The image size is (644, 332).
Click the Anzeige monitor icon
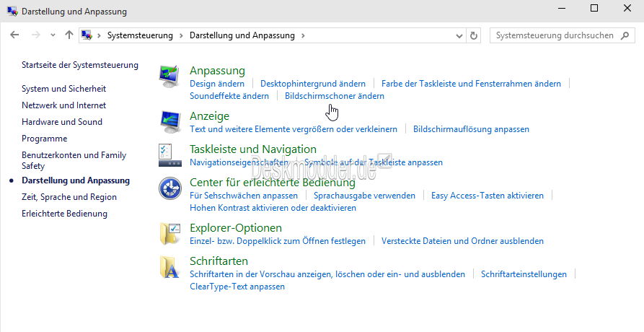[x=170, y=121]
